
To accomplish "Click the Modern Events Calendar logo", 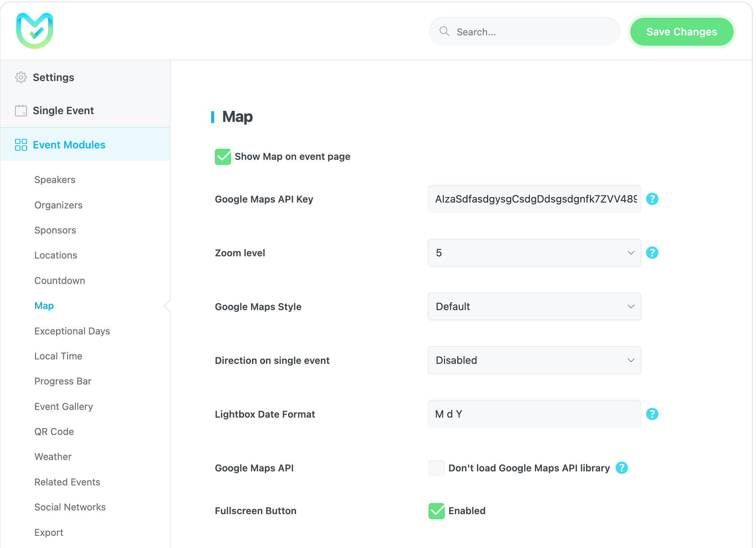I will click(x=35, y=31).
